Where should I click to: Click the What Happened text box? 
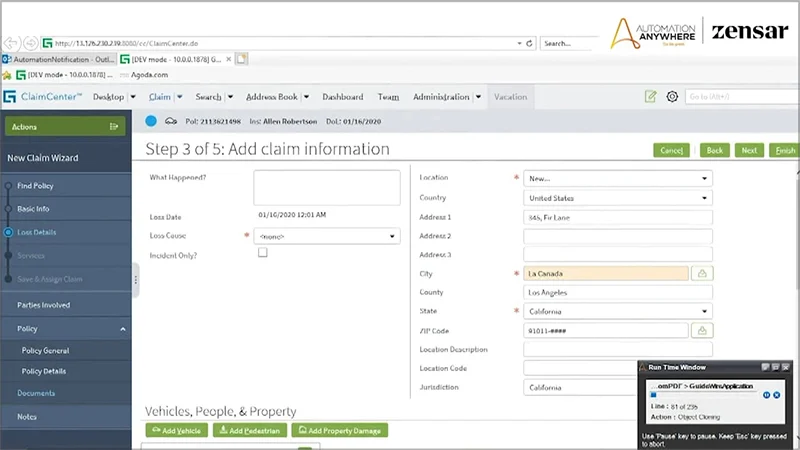click(327, 188)
